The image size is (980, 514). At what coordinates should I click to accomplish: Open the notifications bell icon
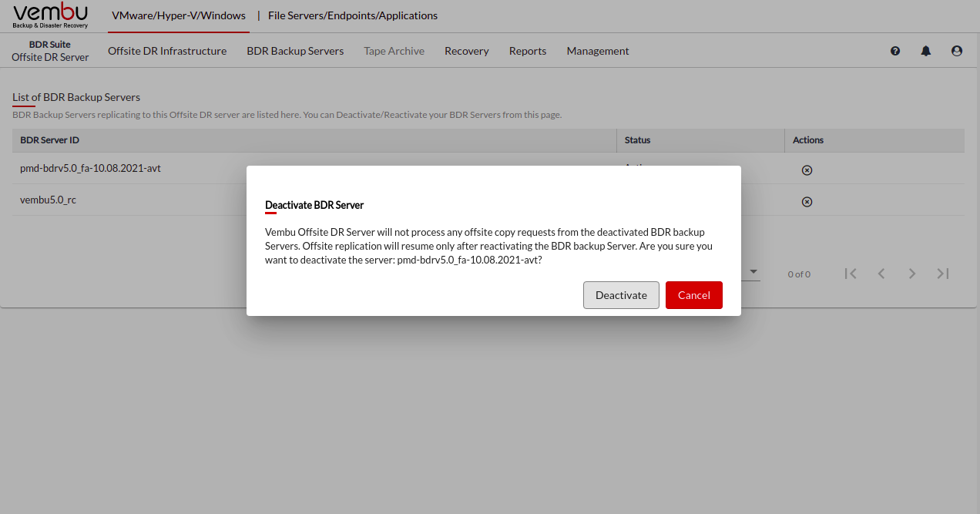[x=926, y=51]
